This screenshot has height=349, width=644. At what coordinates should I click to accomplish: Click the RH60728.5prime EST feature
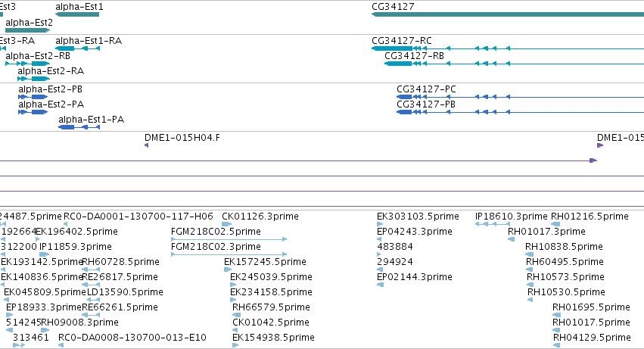click(91, 270)
